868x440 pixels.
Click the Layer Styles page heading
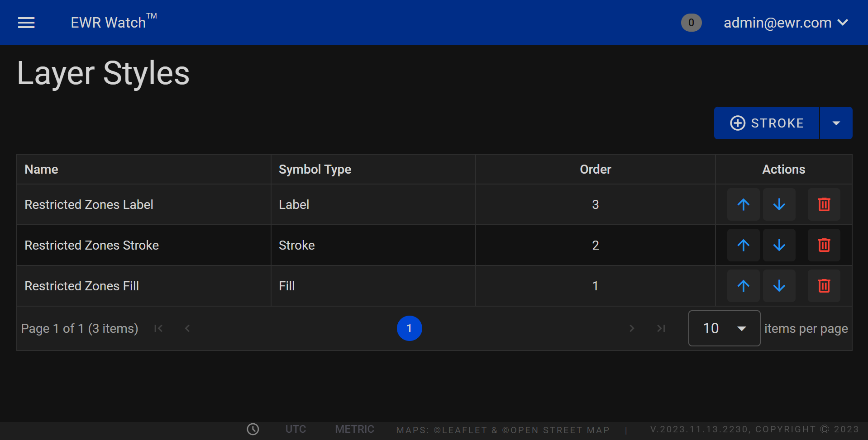point(103,73)
